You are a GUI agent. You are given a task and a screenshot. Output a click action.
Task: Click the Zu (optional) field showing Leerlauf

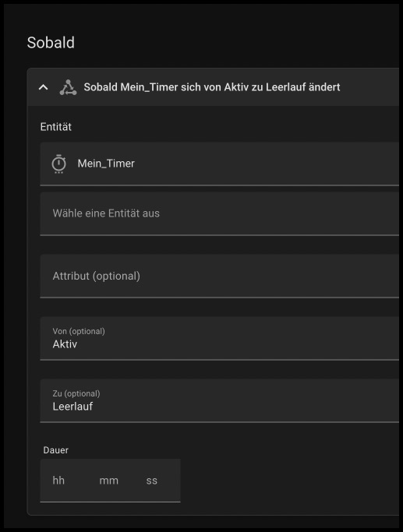[x=219, y=401]
